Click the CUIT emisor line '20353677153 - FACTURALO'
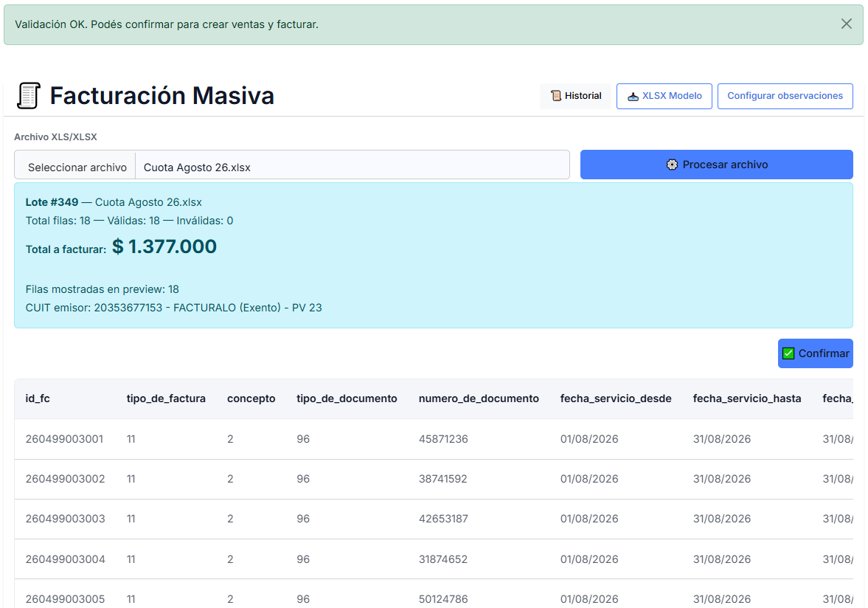Screen dimensions: 868x608 (x=174, y=308)
